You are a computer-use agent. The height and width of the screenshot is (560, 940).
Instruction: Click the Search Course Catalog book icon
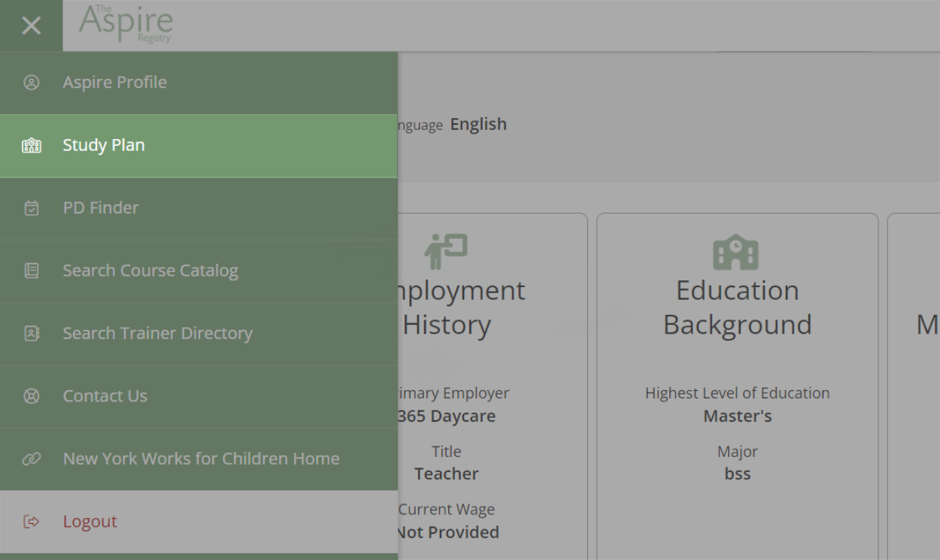click(32, 271)
